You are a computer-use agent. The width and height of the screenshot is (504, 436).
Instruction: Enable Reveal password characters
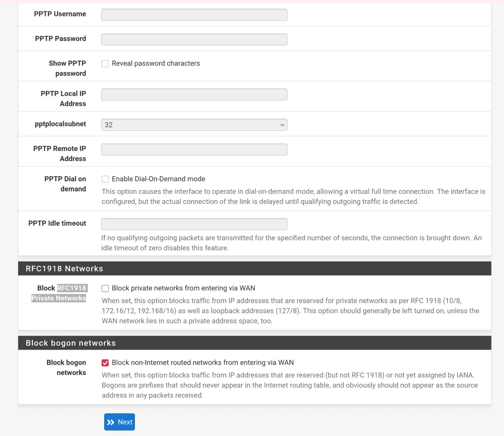pos(105,63)
